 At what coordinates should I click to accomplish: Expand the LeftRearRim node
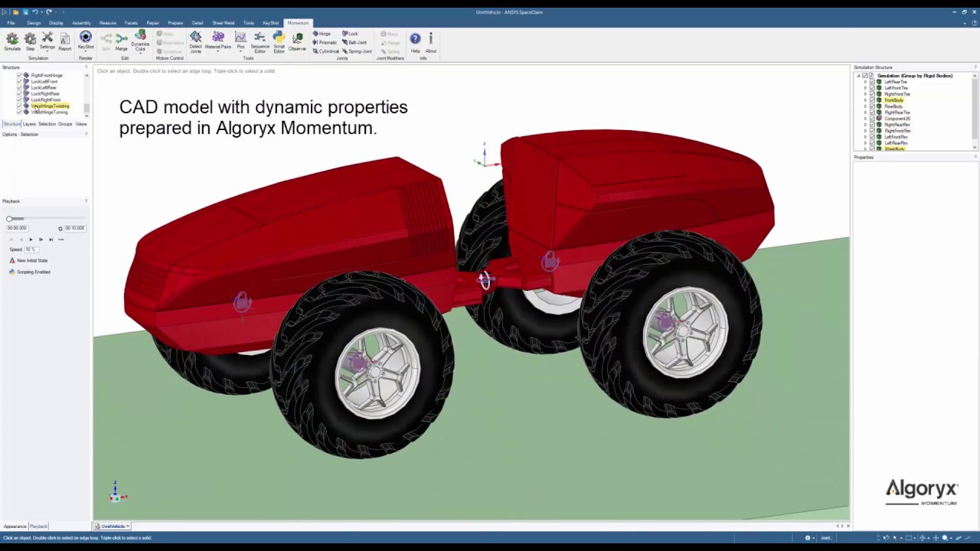866,143
